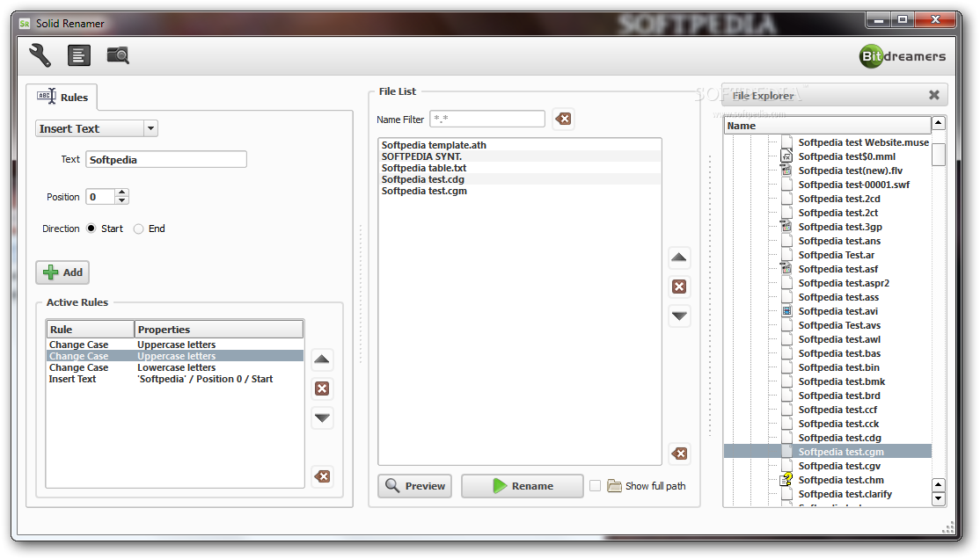
Task: Select Change Case Lowercase letters rule
Action: [175, 368]
